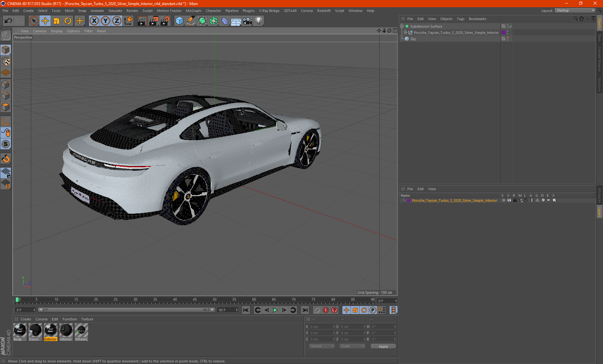Go to start of animation

[x=246, y=310]
